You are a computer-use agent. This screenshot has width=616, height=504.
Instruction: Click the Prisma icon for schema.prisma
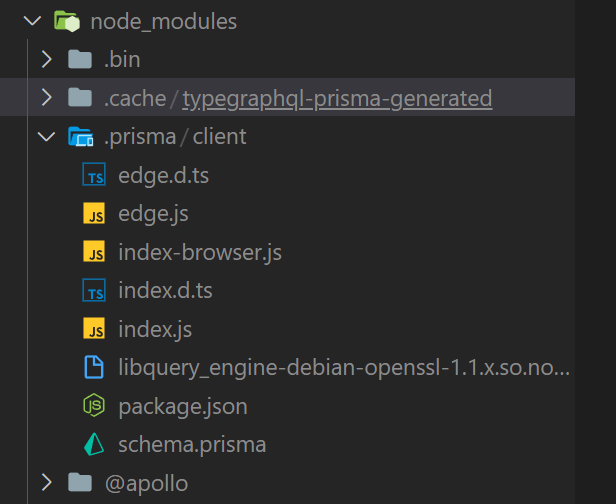coord(94,444)
